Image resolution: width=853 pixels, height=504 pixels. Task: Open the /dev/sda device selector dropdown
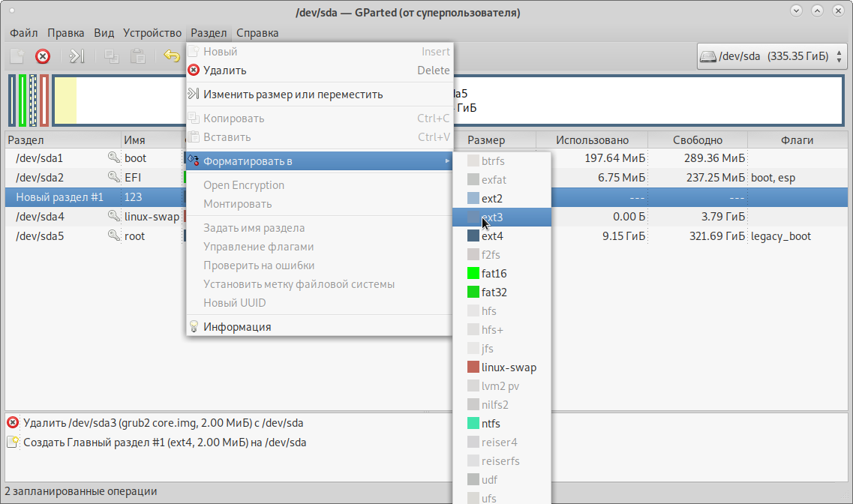coord(772,56)
